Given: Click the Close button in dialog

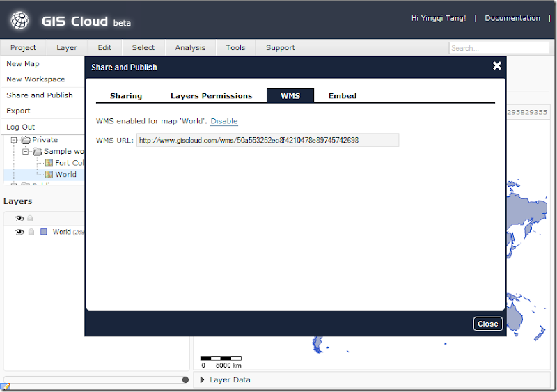Looking at the screenshot, I should [488, 324].
